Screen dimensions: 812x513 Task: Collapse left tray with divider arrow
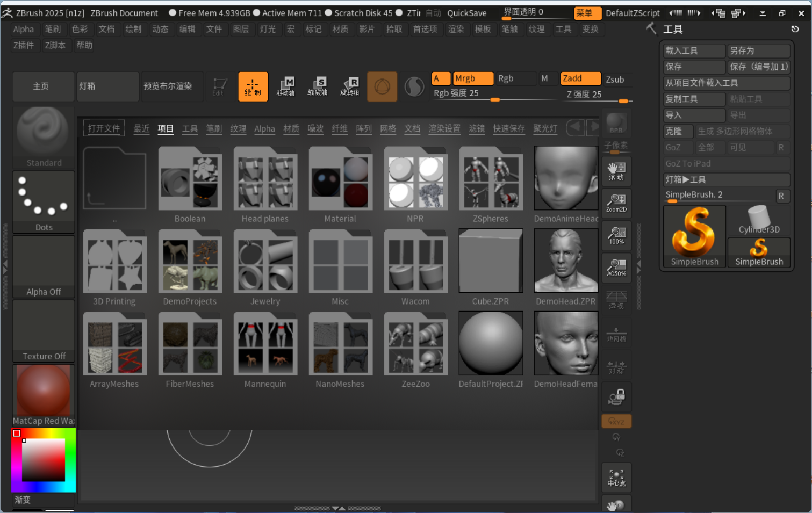[x=5, y=267]
